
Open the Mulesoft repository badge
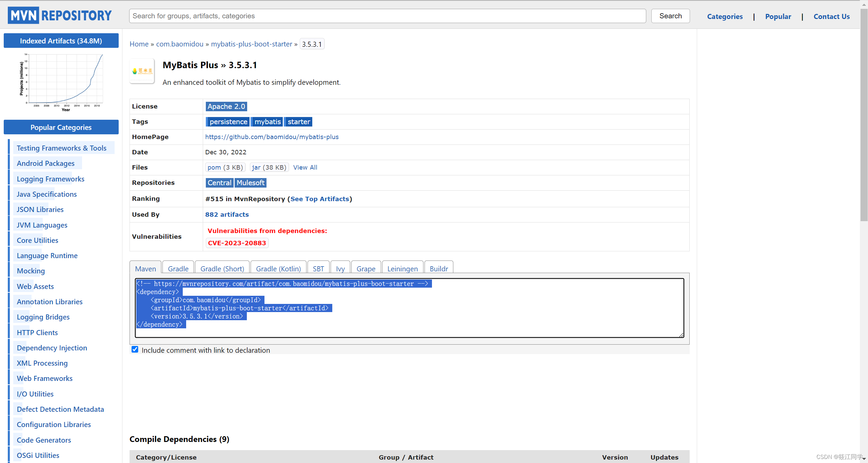[251, 183]
